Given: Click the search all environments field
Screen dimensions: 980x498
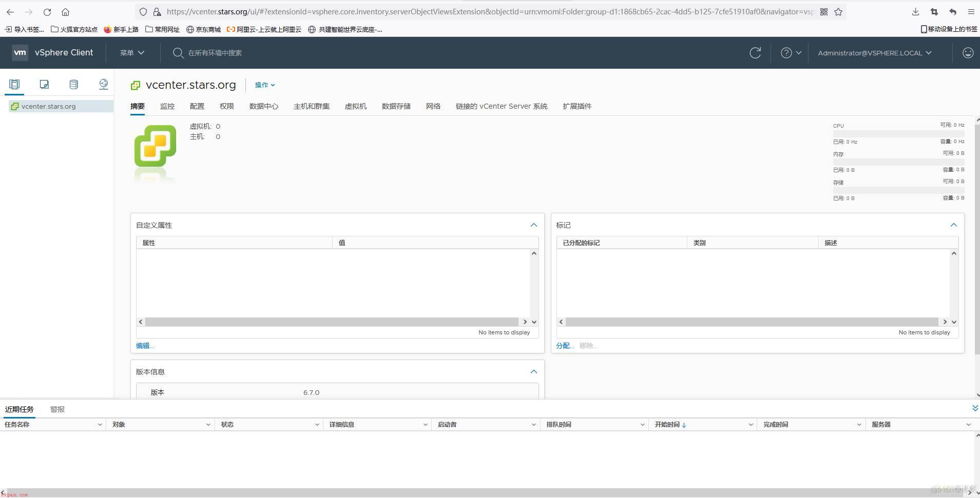Looking at the screenshot, I should click(215, 53).
